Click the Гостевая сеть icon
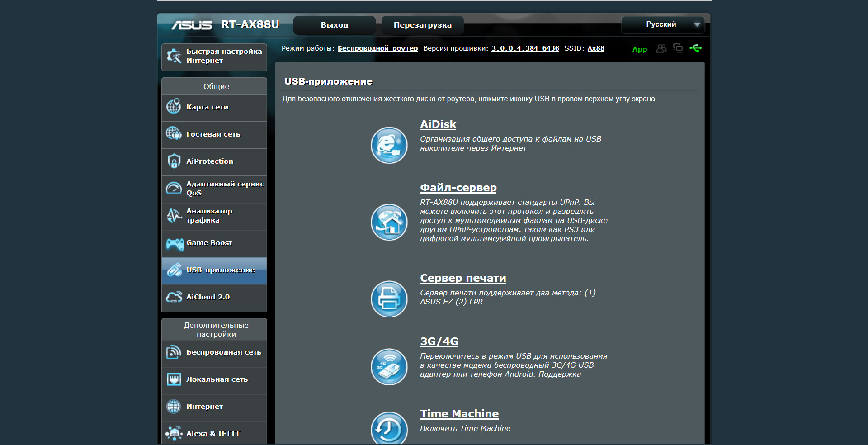Image resolution: width=868 pixels, height=445 pixels. pyautogui.click(x=174, y=133)
